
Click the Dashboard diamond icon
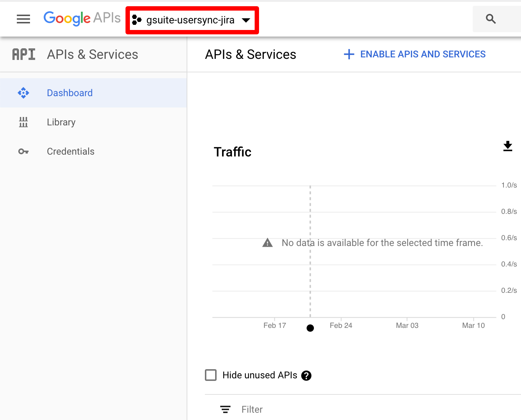click(23, 93)
